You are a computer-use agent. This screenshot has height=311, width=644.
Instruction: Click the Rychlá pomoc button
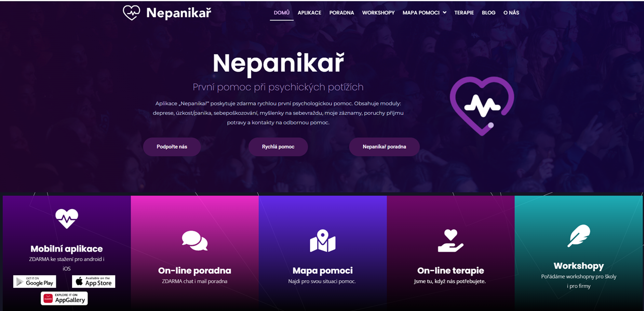[278, 147]
